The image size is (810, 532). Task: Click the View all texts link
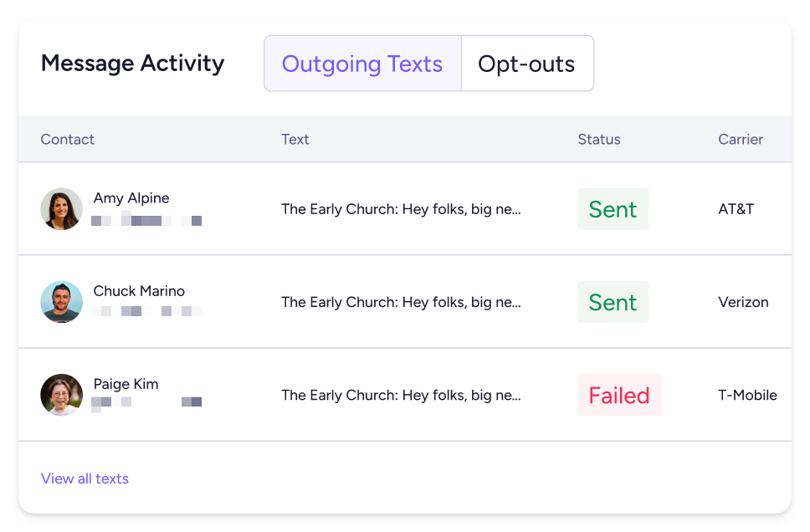tap(85, 478)
